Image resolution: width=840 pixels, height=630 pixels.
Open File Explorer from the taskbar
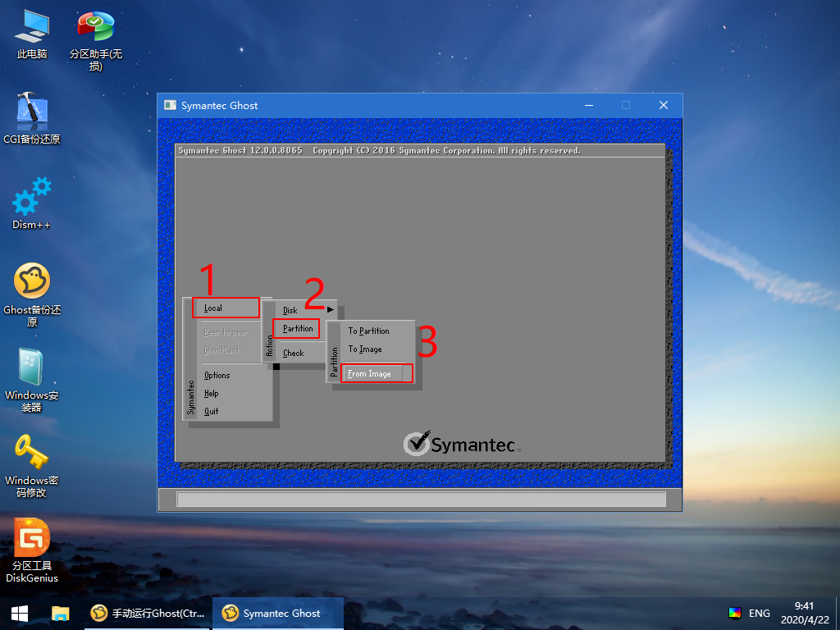tap(60, 614)
